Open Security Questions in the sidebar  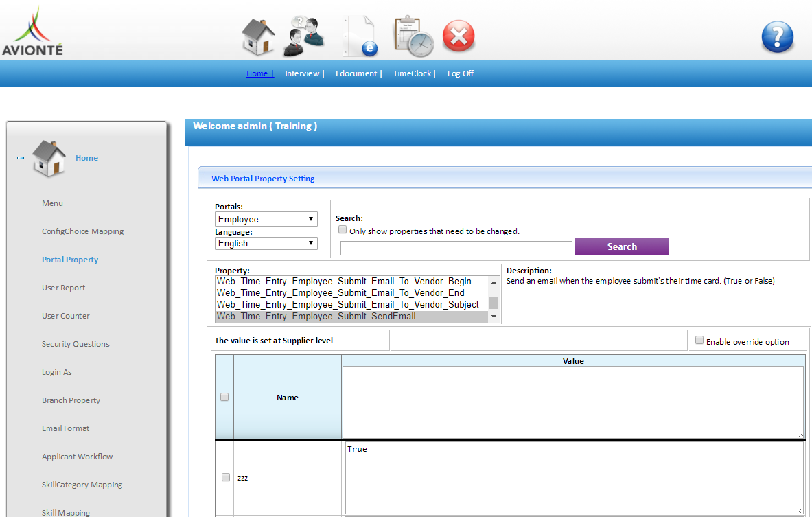coord(76,344)
